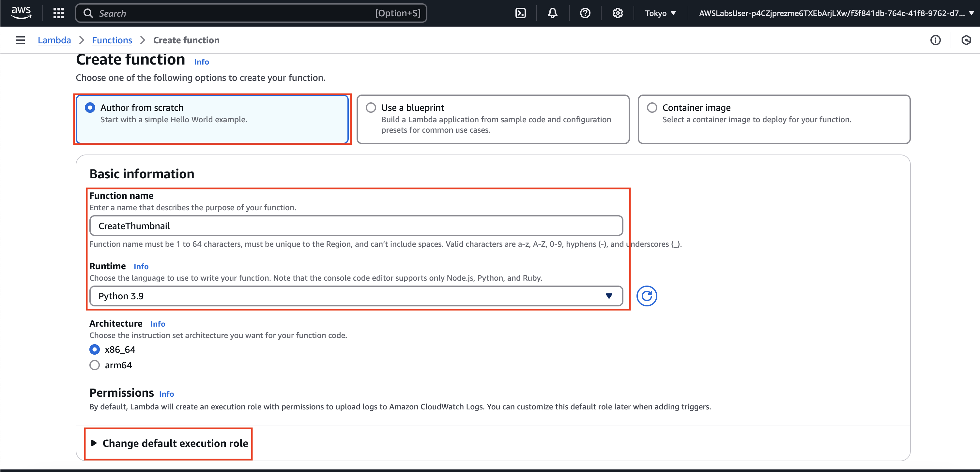Image resolution: width=980 pixels, height=472 pixels.
Task: Open the Tokyo region dropdown
Action: tap(660, 13)
